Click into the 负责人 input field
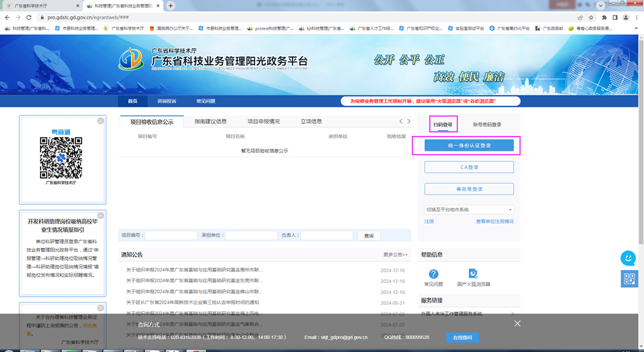Viewport: 644px width, 352px height. click(x=327, y=235)
